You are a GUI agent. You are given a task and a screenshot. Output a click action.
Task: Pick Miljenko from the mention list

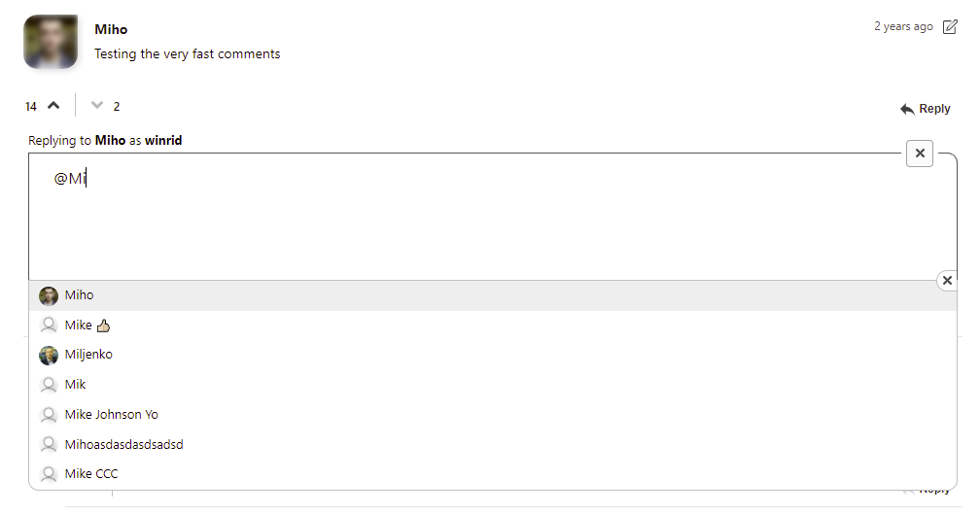coord(88,355)
